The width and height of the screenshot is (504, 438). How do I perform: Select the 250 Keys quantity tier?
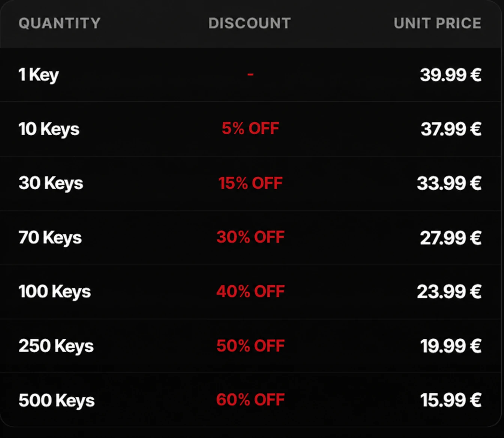coord(250,346)
